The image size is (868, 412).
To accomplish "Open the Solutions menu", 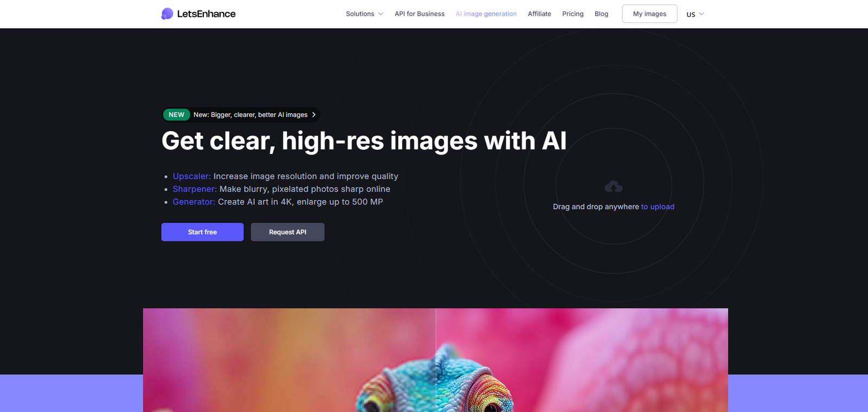I will tap(360, 14).
